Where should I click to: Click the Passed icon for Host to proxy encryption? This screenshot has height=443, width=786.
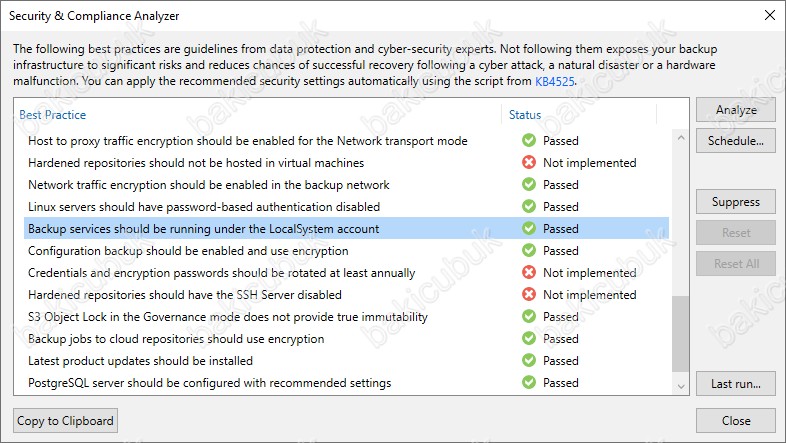(x=529, y=141)
